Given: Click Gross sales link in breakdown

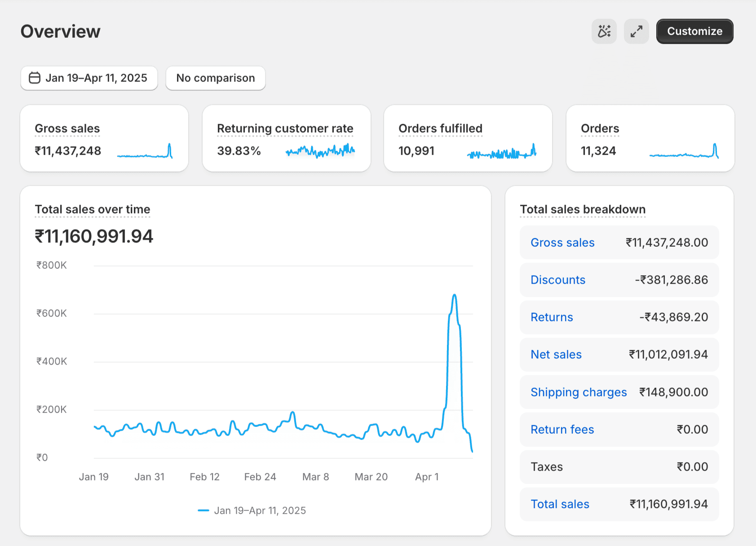Looking at the screenshot, I should (x=562, y=243).
